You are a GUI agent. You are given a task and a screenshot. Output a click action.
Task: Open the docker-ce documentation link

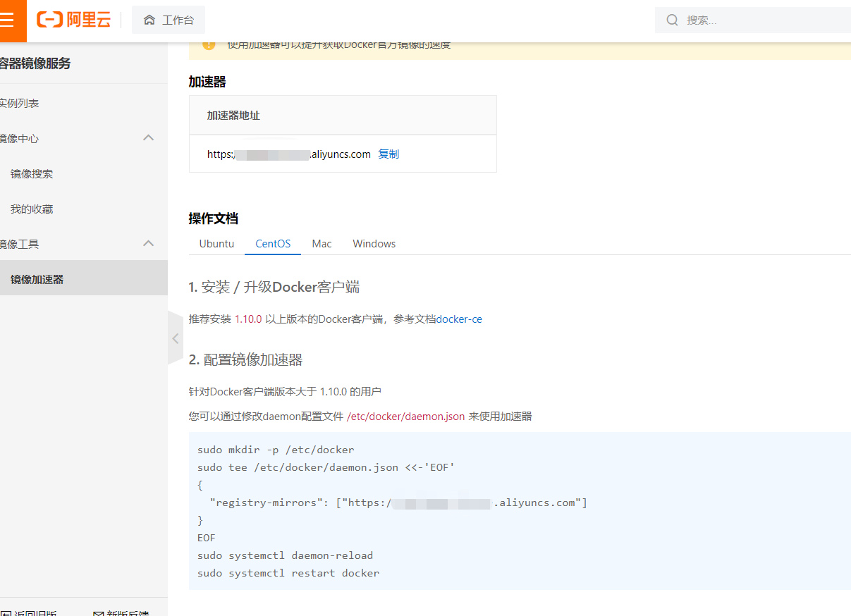[459, 319]
